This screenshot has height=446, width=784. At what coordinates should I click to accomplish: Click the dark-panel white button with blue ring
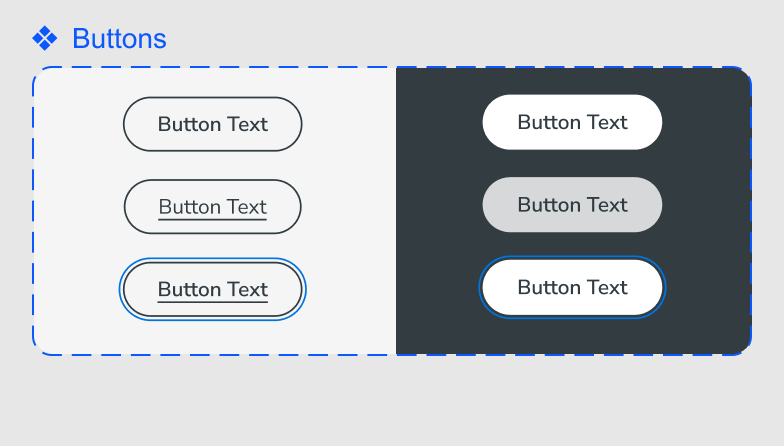click(x=572, y=287)
